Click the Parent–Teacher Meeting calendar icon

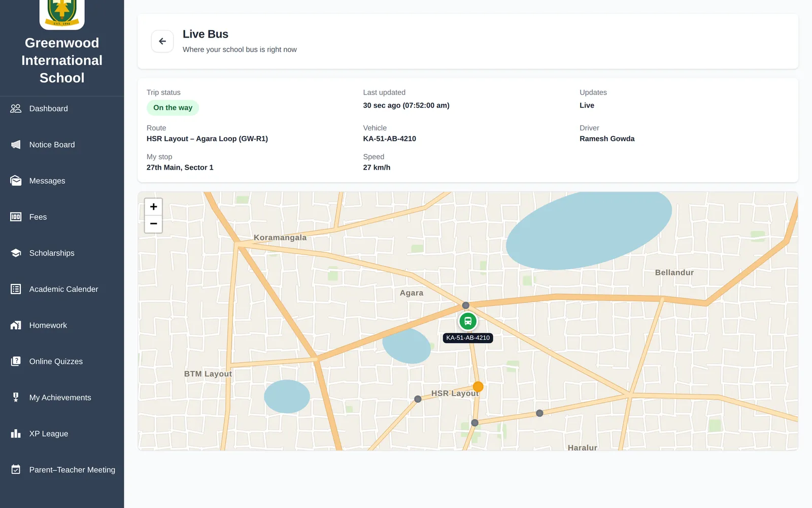[16, 469]
